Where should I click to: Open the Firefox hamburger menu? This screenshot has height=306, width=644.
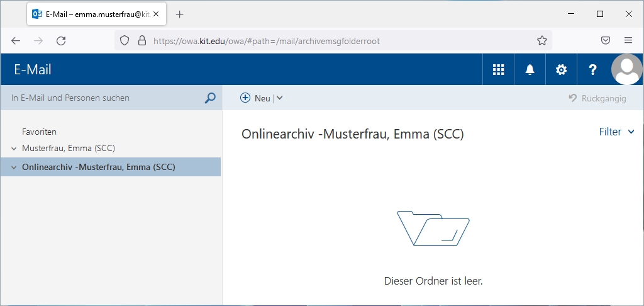(x=628, y=41)
